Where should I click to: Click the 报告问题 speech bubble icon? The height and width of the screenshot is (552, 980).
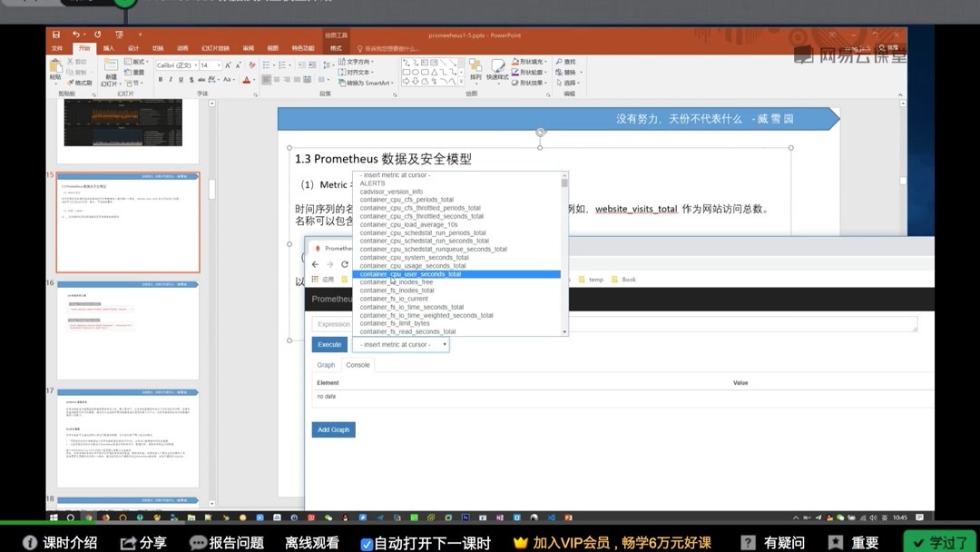pyautogui.click(x=197, y=540)
